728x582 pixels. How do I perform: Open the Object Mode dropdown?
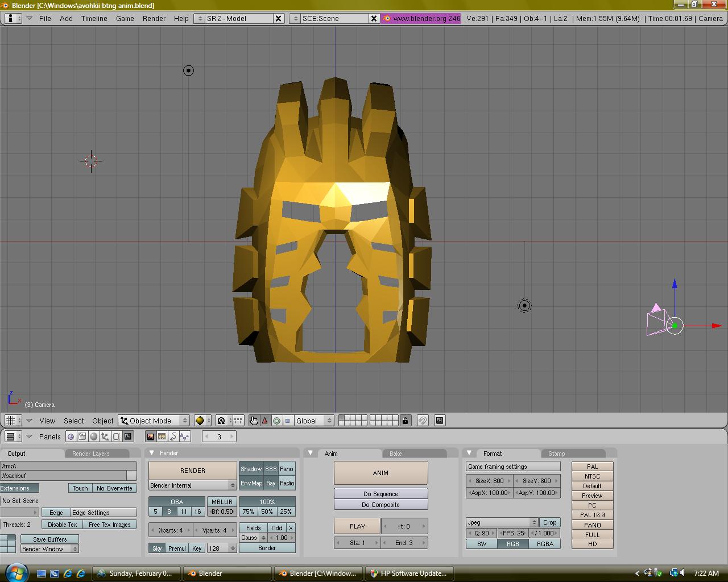point(154,421)
